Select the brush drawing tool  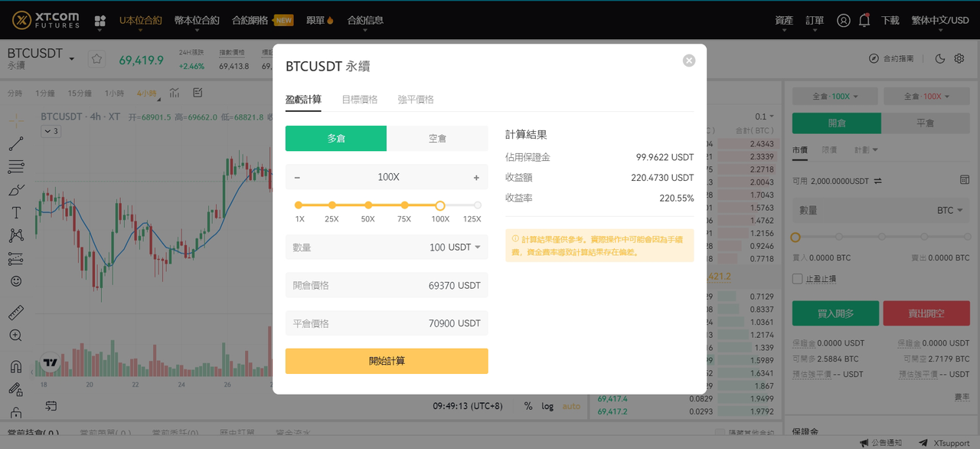(16, 189)
